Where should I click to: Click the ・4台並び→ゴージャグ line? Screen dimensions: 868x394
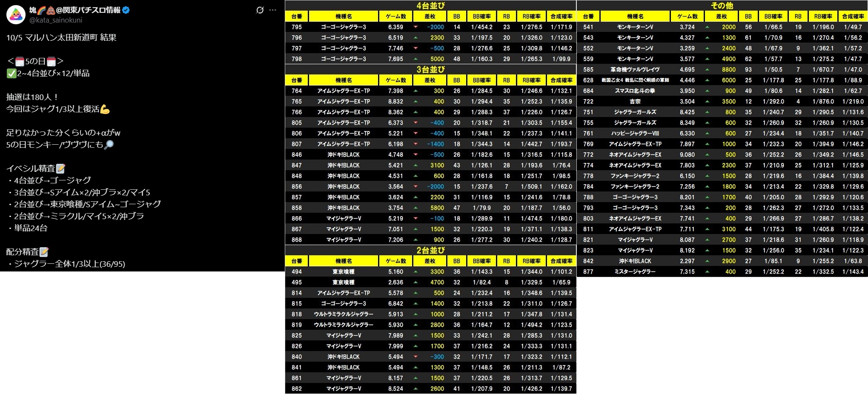(49, 180)
